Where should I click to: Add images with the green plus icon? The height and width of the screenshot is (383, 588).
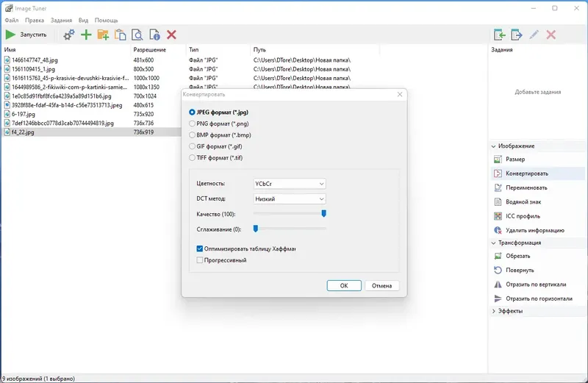click(86, 35)
